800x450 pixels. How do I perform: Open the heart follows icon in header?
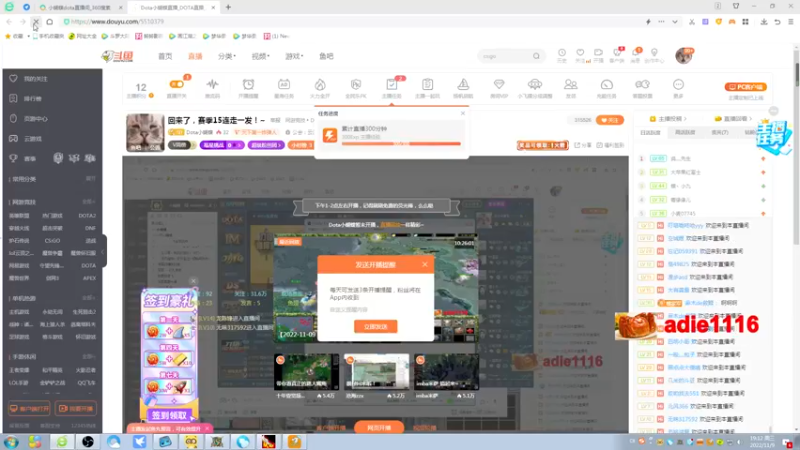(x=580, y=53)
